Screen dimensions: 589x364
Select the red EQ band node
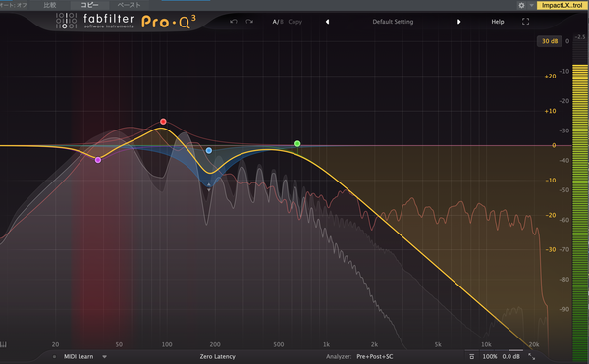[163, 122]
